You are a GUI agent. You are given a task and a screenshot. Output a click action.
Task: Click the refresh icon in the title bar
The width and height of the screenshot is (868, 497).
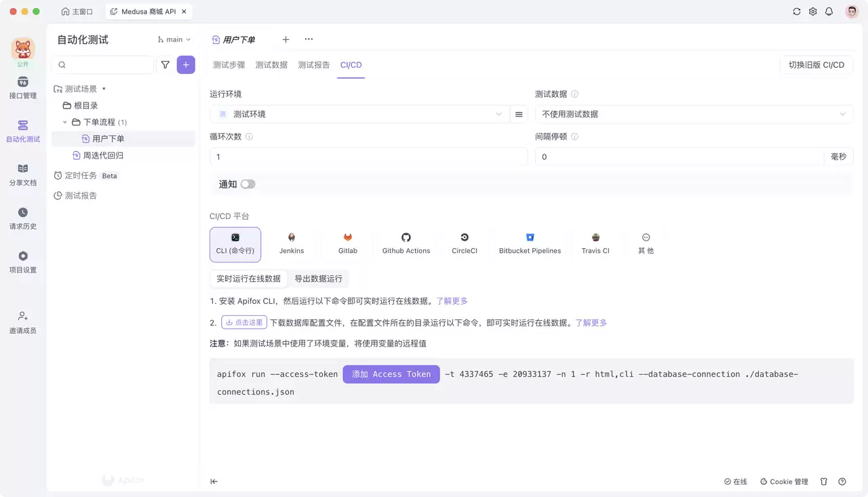coord(797,12)
